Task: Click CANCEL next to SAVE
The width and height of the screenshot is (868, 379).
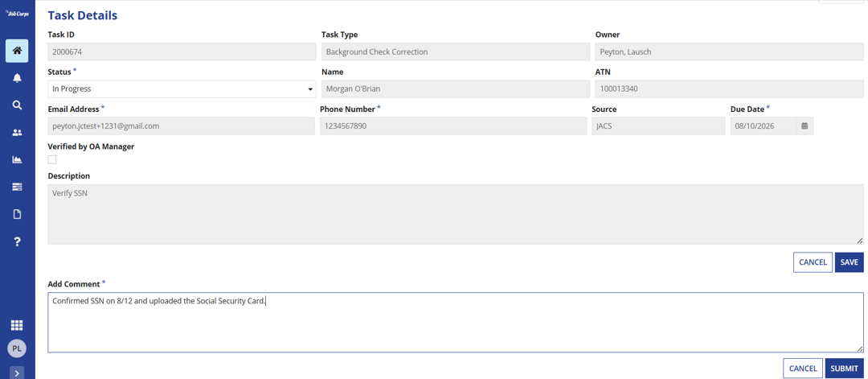Action: (813, 262)
